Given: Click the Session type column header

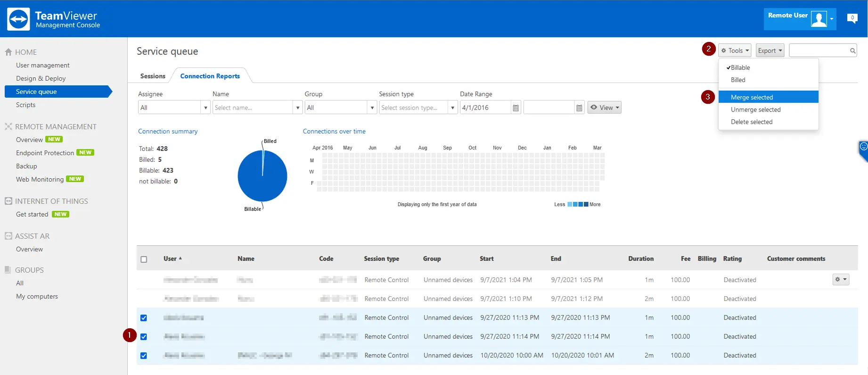Looking at the screenshot, I should click(381, 258).
